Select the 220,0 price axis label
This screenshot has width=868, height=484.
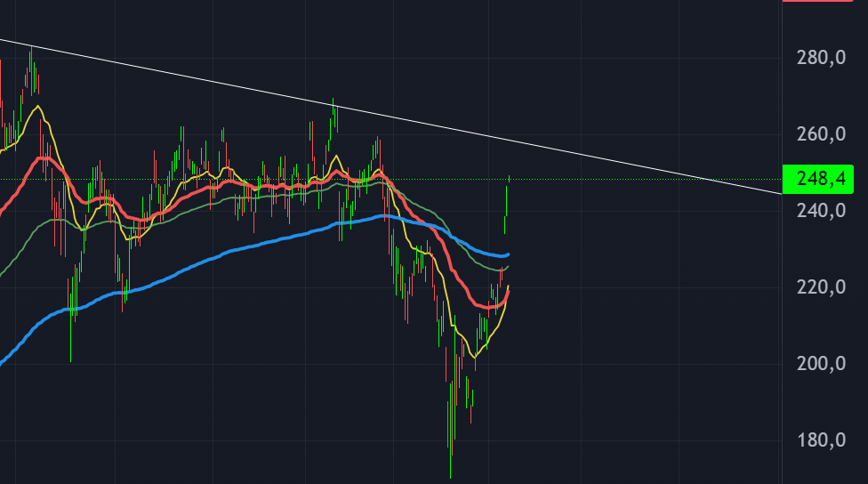(x=821, y=286)
